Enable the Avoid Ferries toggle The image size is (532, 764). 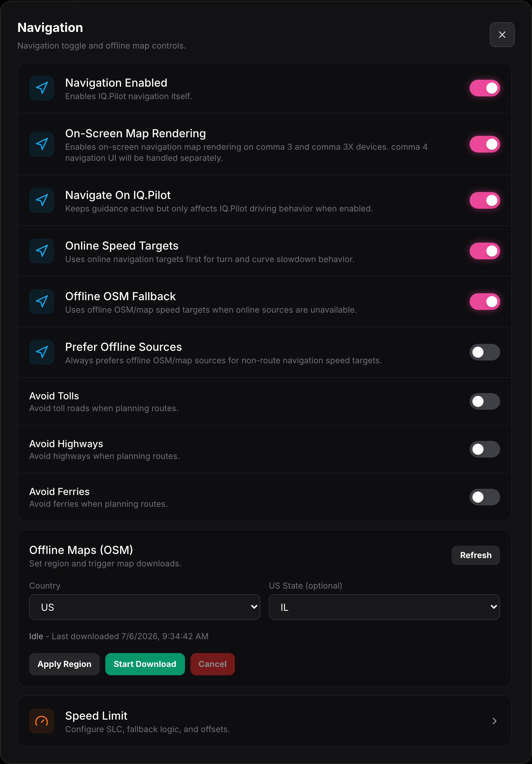click(x=485, y=497)
